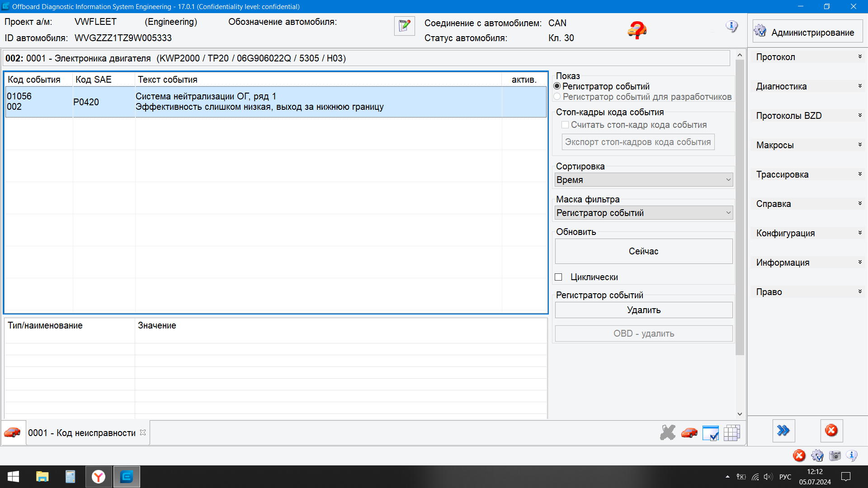
Task: Click the Удалить button
Action: [643, 310]
